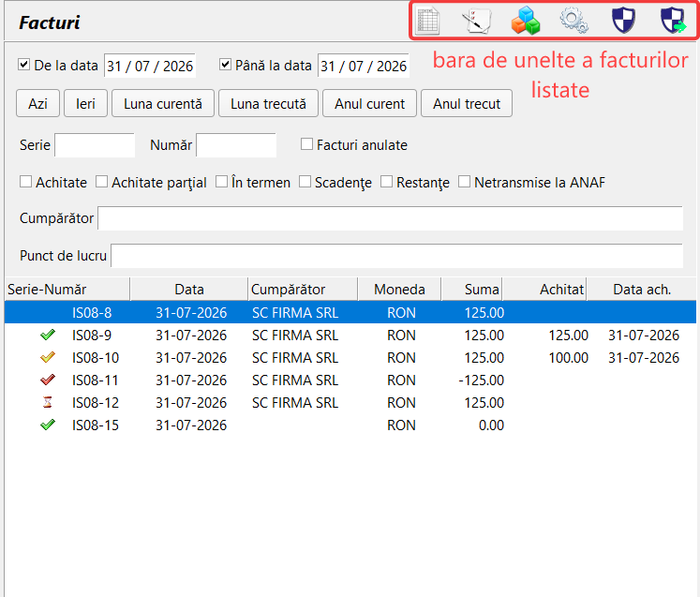Click the Anul curent button
Screen dimensions: 700x597
coord(369,103)
